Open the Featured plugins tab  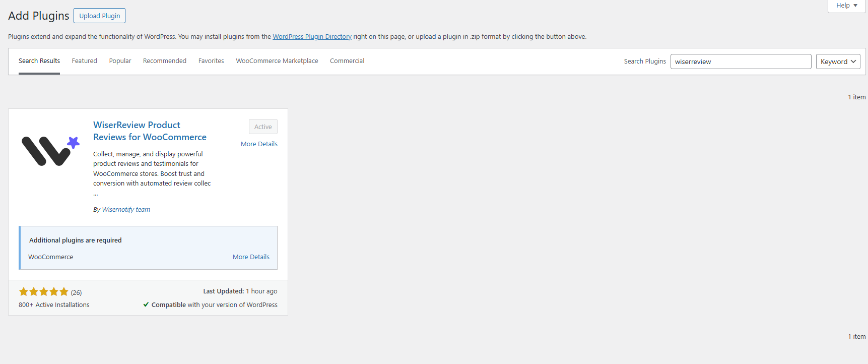coord(84,61)
